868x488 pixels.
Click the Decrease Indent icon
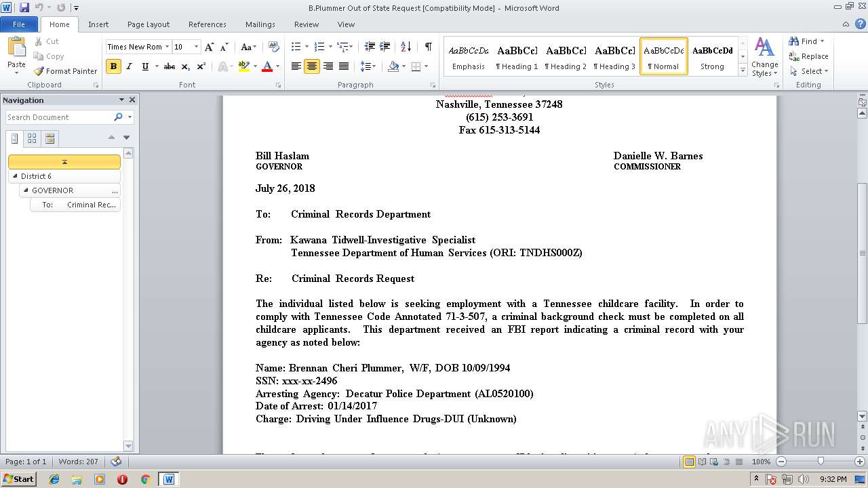click(370, 47)
